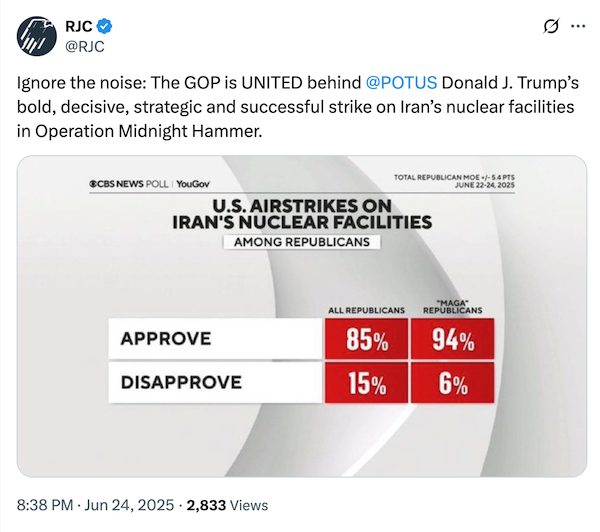Click the RJC profile avatar
Viewport: 600px width, 532px height.
[36, 36]
